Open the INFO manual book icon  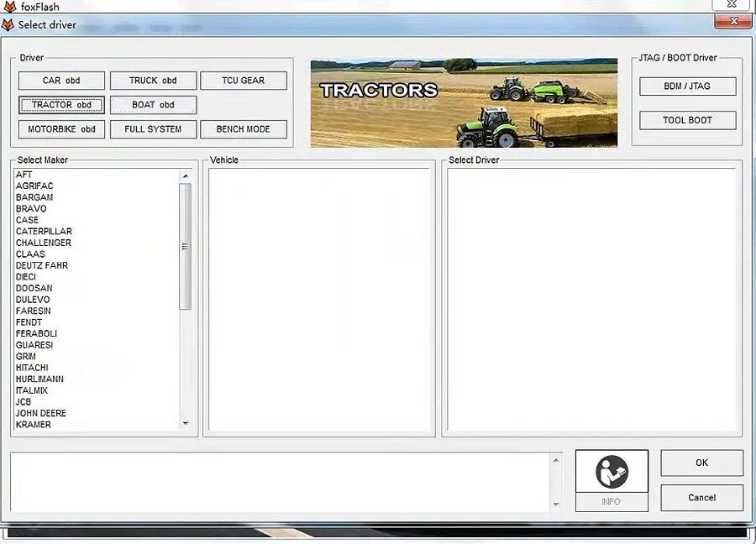[x=612, y=472]
